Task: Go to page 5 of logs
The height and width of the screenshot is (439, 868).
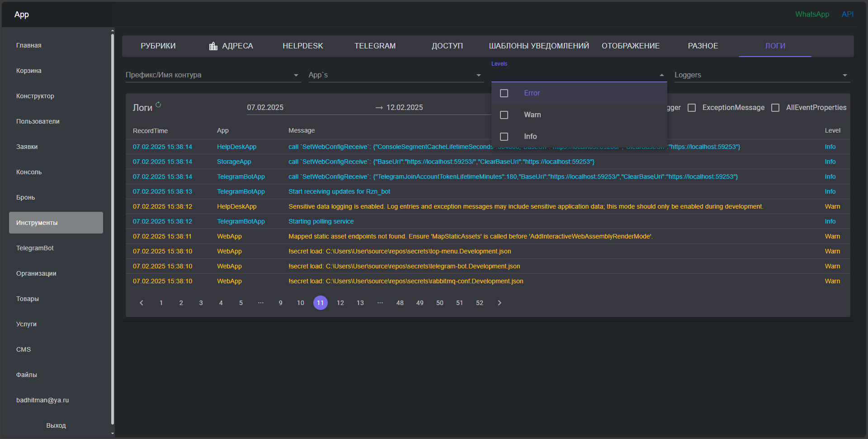Action: [241, 303]
